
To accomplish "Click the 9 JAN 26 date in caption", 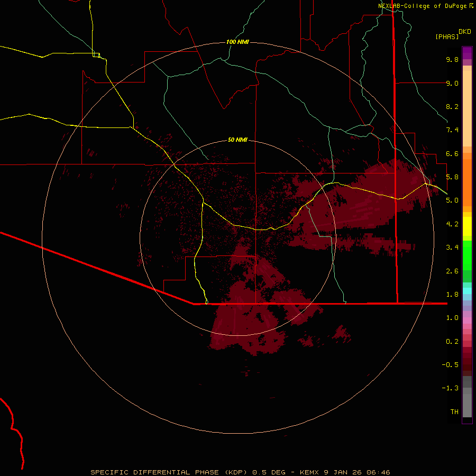I will click(x=343, y=472).
